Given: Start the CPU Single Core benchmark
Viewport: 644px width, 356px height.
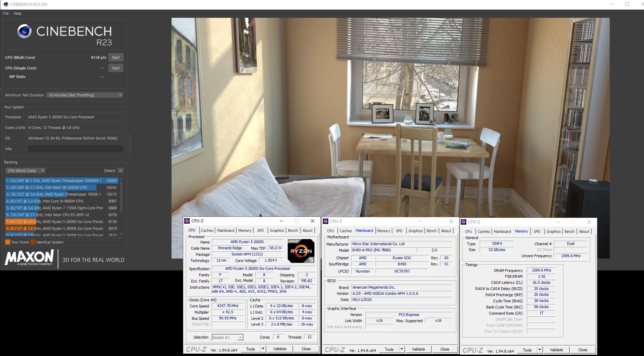Looking at the screenshot, I should click(116, 68).
